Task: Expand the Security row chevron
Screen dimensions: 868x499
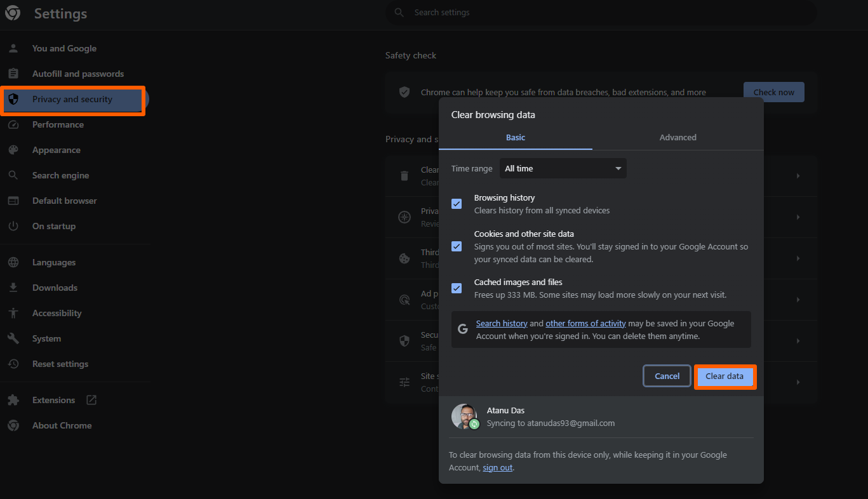Action: click(x=798, y=341)
